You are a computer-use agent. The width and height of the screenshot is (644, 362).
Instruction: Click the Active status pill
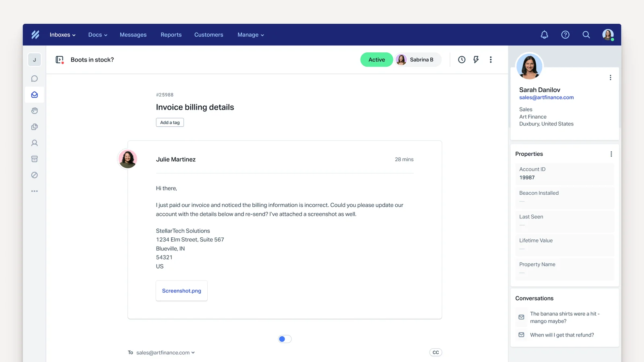[x=376, y=59]
